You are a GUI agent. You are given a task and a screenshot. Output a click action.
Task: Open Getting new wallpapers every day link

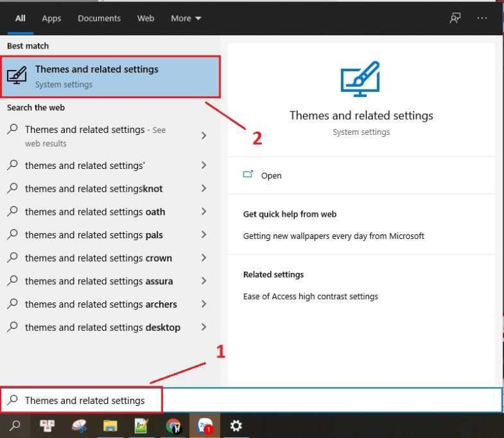click(x=333, y=236)
